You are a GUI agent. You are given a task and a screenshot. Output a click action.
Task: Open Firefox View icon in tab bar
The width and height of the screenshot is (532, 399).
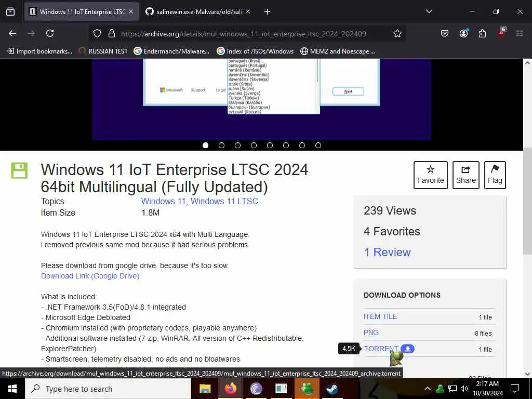[x=10, y=11]
